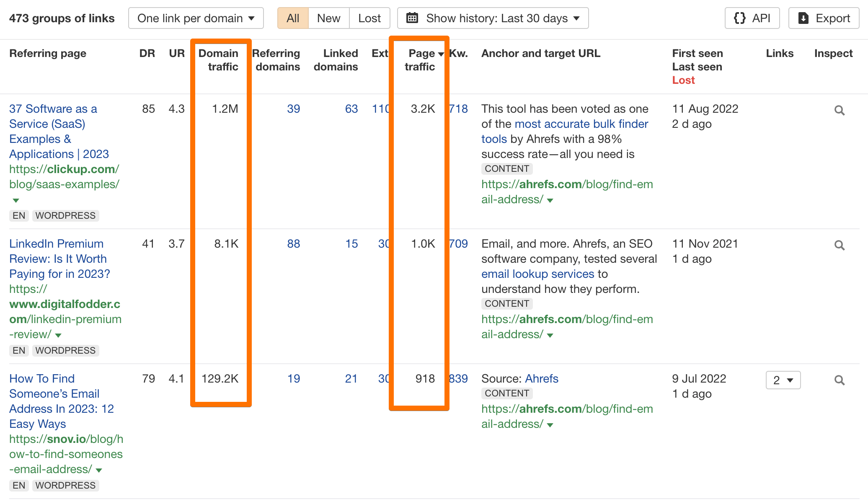Open the 2 links dropdown in the Links column
Viewport: 868px width, 502px height.
(783, 380)
